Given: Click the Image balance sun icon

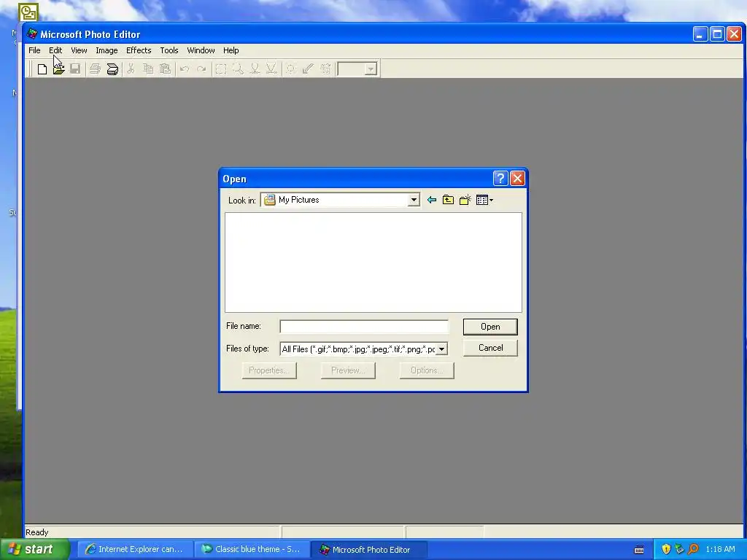Looking at the screenshot, I should click(x=291, y=69).
